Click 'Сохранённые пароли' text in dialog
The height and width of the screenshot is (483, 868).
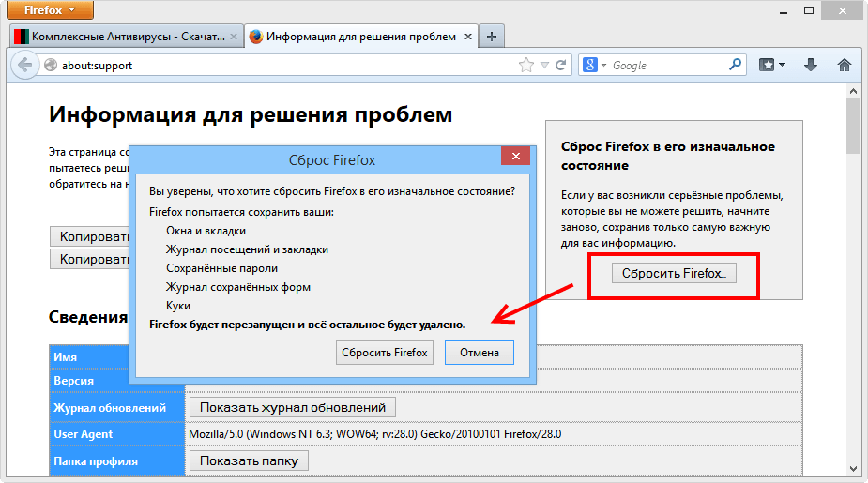pos(222,268)
